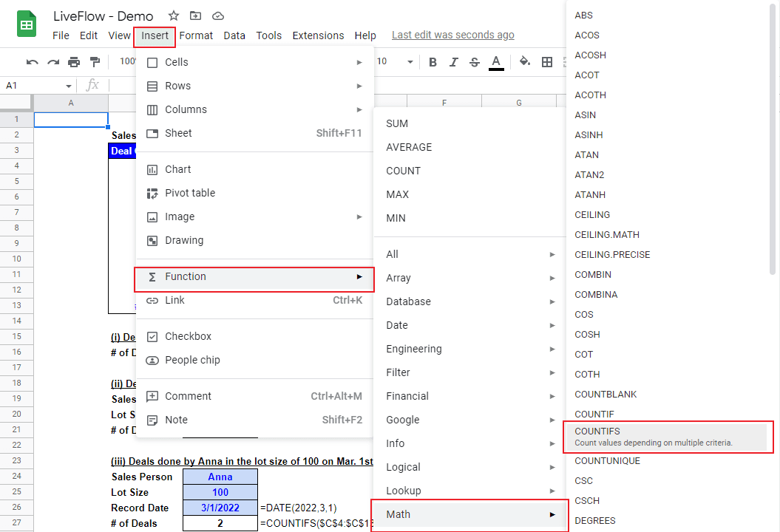Click the Print icon
The image size is (780, 532).
coord(75,62)
